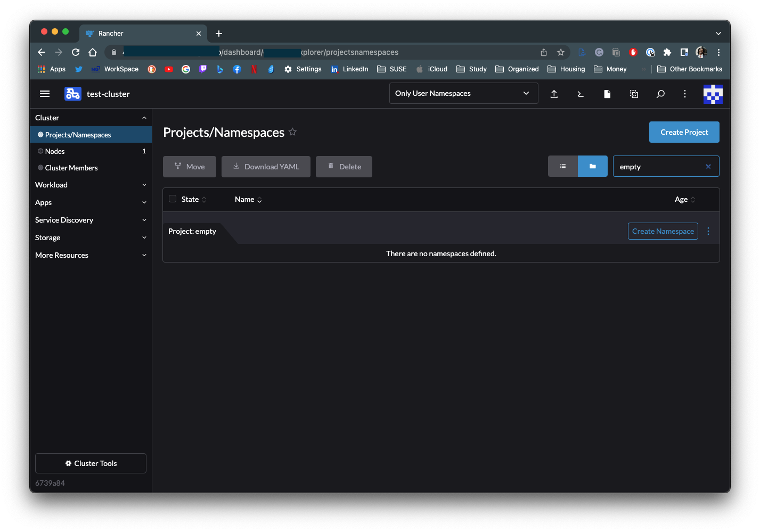Select the grouped-by-namespace folder view

click(x=592, y=166)
